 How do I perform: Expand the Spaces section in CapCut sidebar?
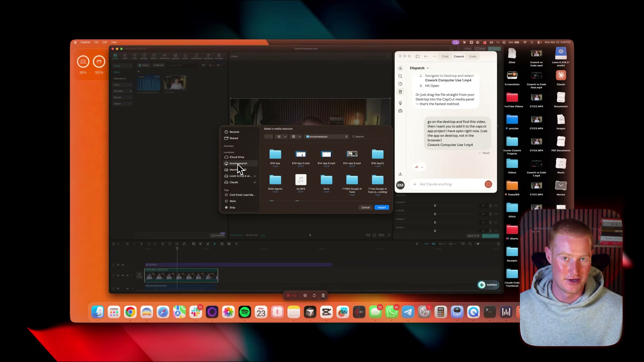point(122,98)
